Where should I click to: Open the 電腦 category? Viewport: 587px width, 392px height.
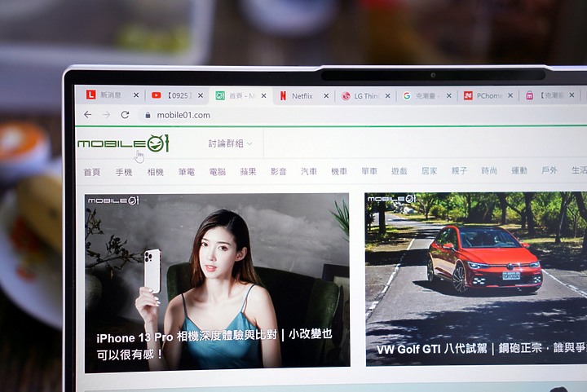tap(217, 172)
